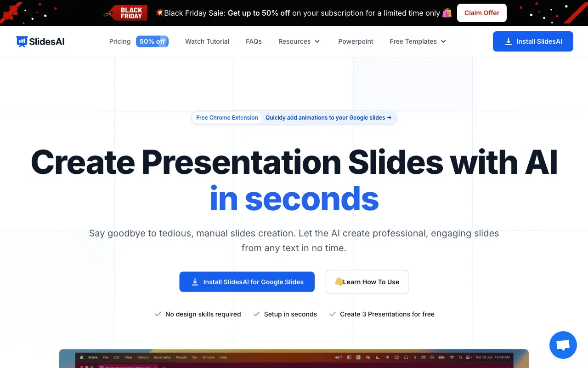Expand the Resources dropdown menu
Image resolution: width=588 pixels, height=368 pixels.
pyautogui.click(x=299, y=41)
